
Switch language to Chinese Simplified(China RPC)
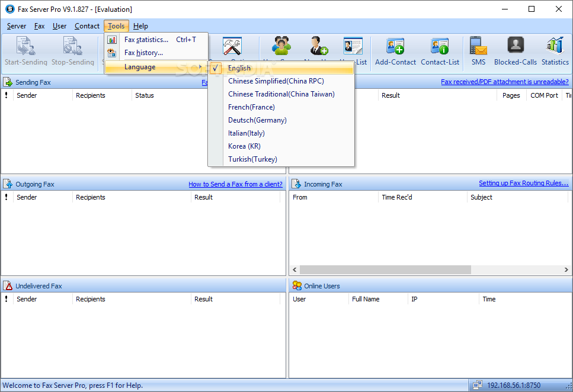[281, 81]
